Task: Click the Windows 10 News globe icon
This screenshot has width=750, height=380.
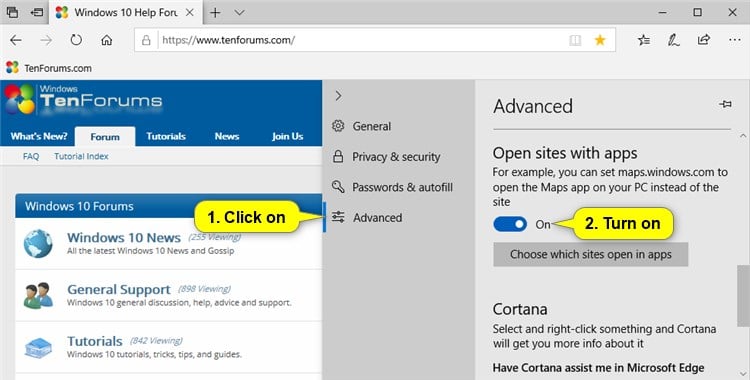Action: [x=38, y=244]
